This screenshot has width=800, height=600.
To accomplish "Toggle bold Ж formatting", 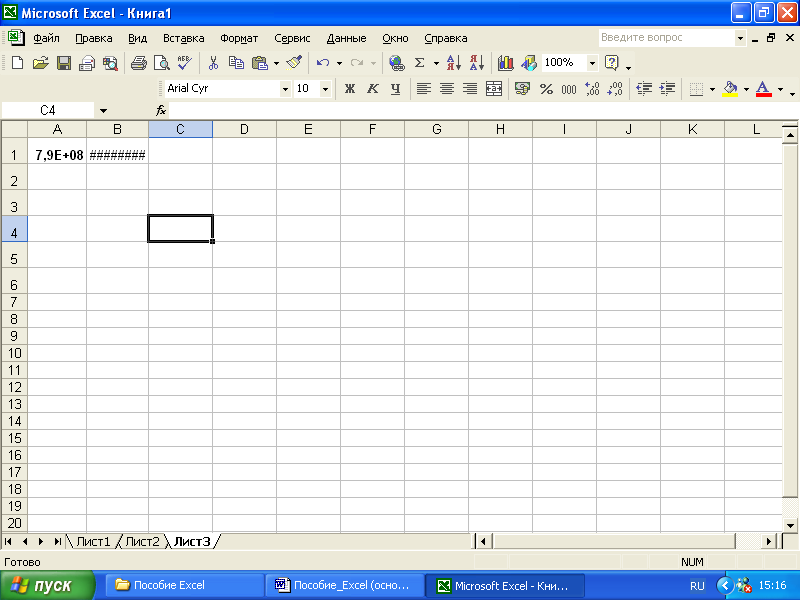I will click(349, 89).
